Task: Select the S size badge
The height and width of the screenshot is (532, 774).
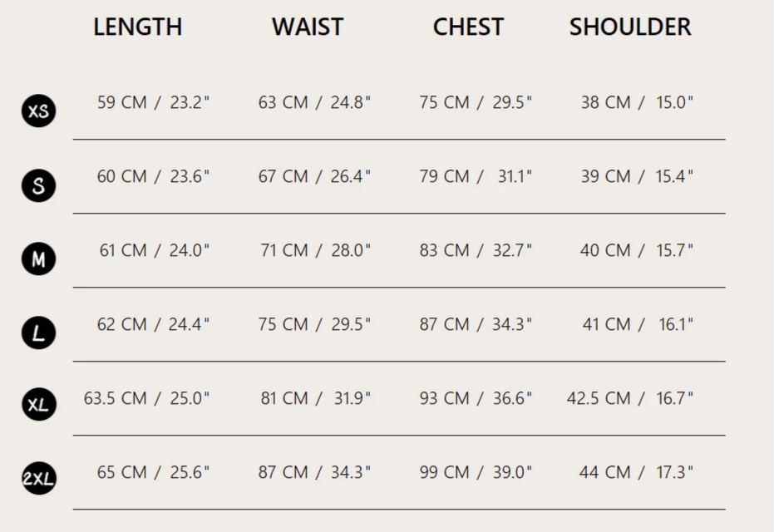Action: (x=38, y=185)
